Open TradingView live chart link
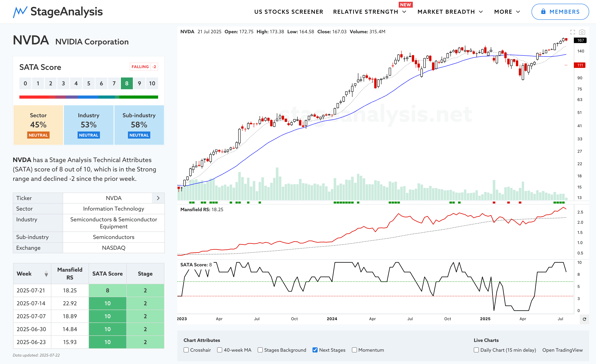 (562, 350)
